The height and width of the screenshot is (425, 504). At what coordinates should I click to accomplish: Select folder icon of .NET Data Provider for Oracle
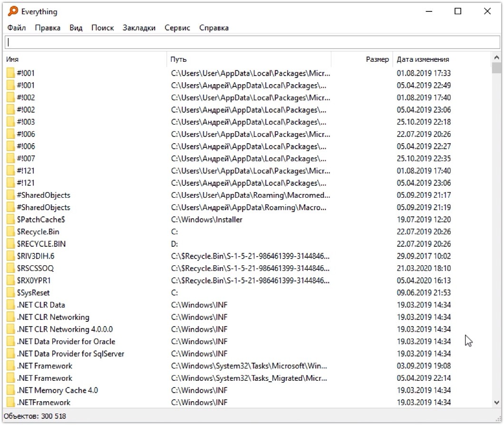(x=10, y=342)
